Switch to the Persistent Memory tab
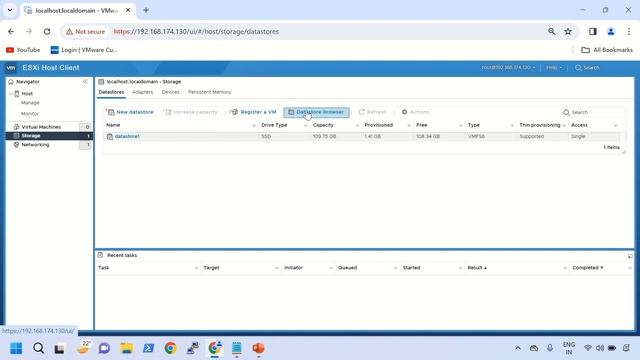 209,92
